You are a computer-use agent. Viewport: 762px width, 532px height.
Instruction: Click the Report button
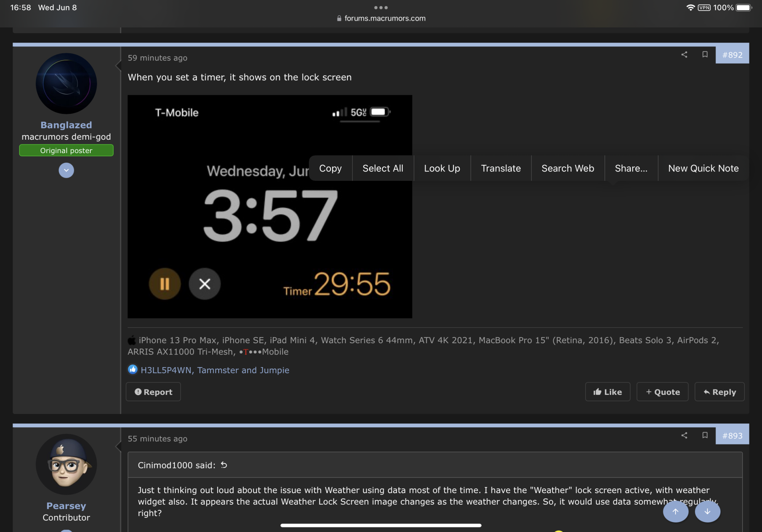tap(153, 392)
